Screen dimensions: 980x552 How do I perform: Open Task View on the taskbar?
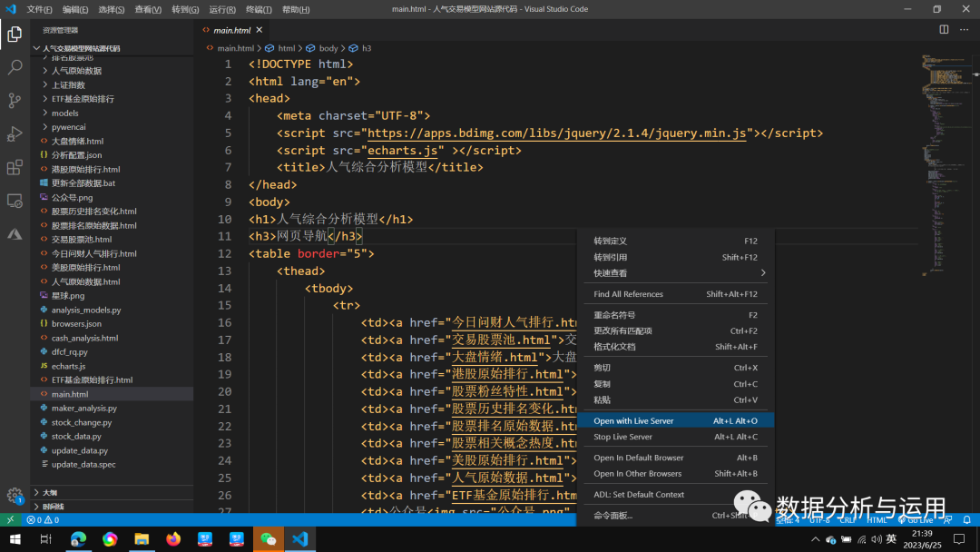click(x=45, y=539)
